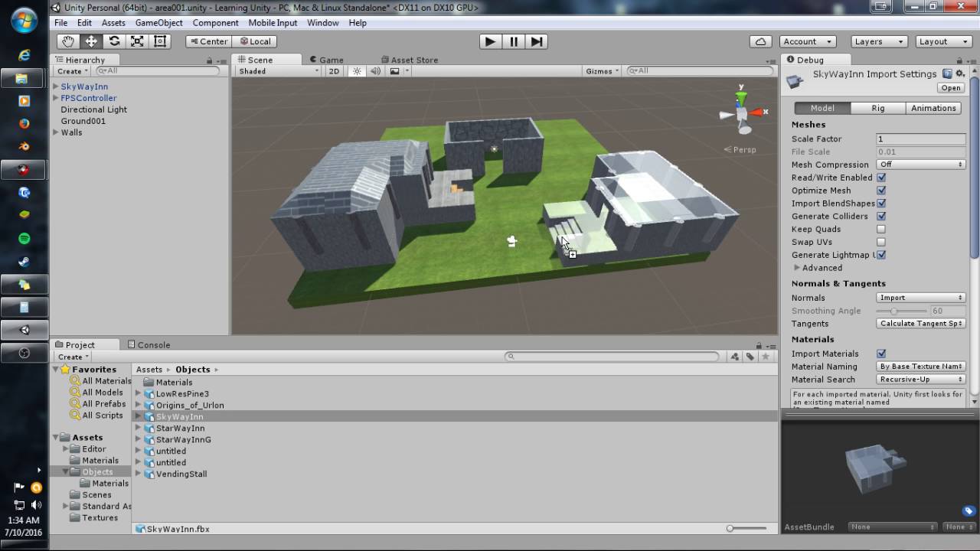Select the Hand tool in toolbar

pos(68,41)
